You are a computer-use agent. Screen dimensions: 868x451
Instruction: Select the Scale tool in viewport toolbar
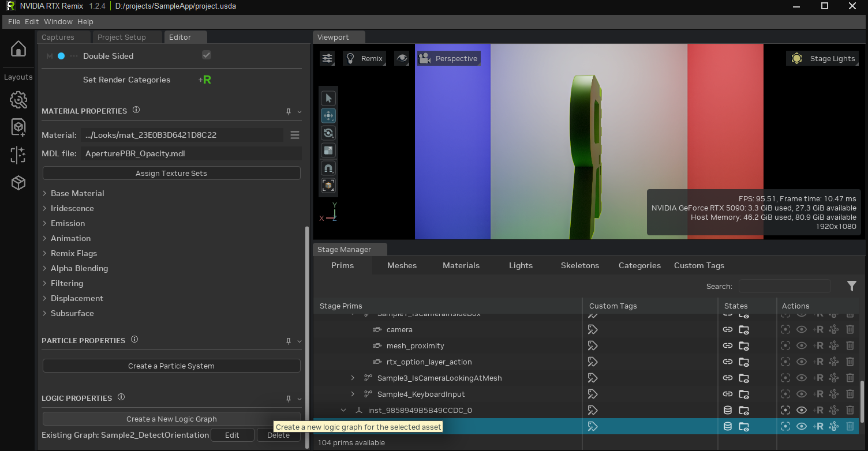(x=328, y=150)
